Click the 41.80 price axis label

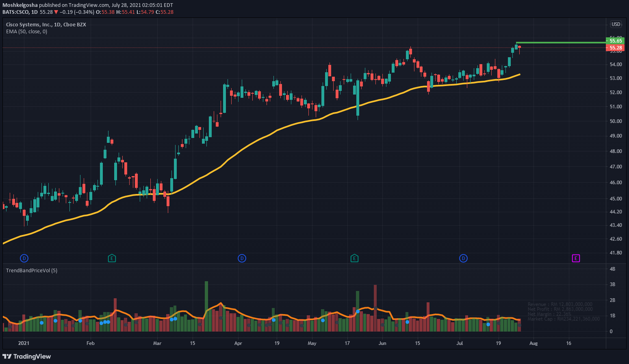(616, 253)
